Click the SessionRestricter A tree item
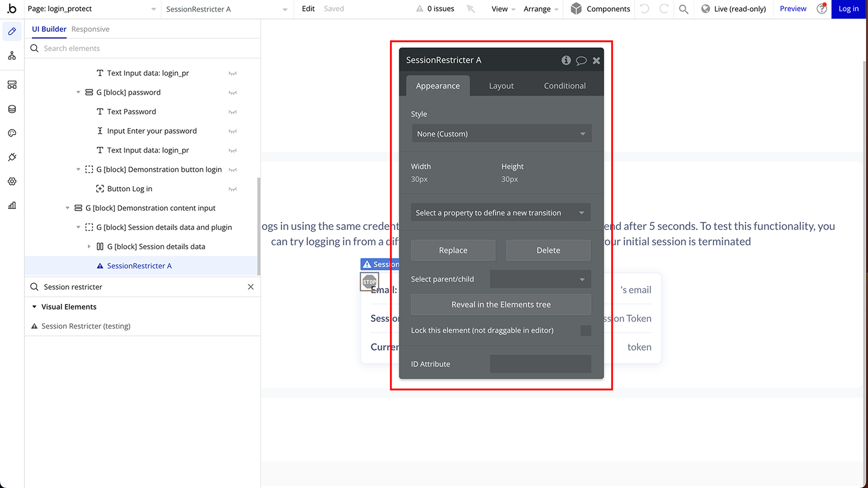 click(139, 266)
